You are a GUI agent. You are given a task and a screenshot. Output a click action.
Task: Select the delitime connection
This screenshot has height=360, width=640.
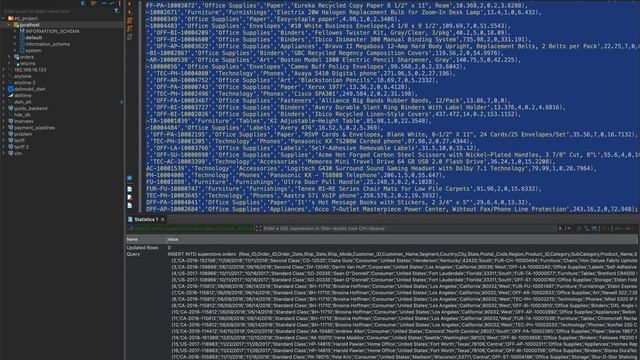pyautogui.click(x=22, y=96)
